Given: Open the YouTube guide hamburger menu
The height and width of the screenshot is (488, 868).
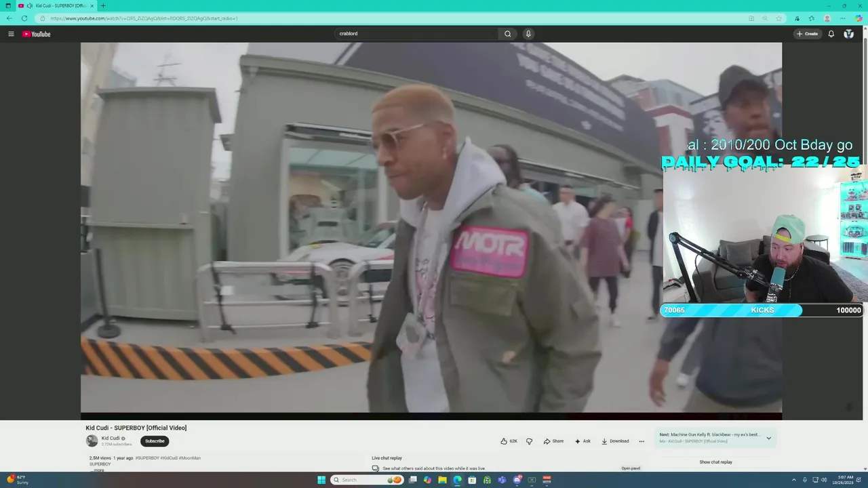Looking at the screenshot, I should tap(11, 34).
